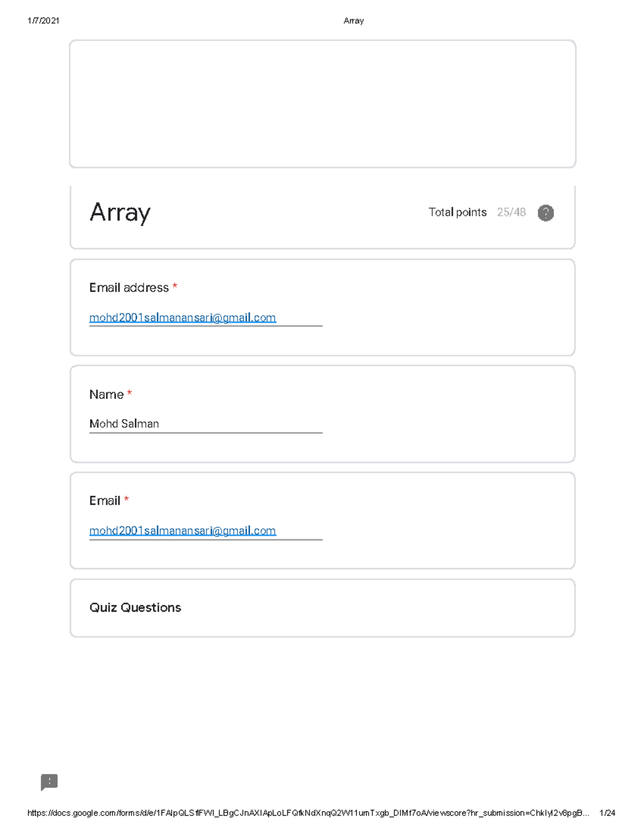This screenshot has width=644, height=834.
Task: Click the red asterisk beside "Name"
Action: tap(129, 394)
